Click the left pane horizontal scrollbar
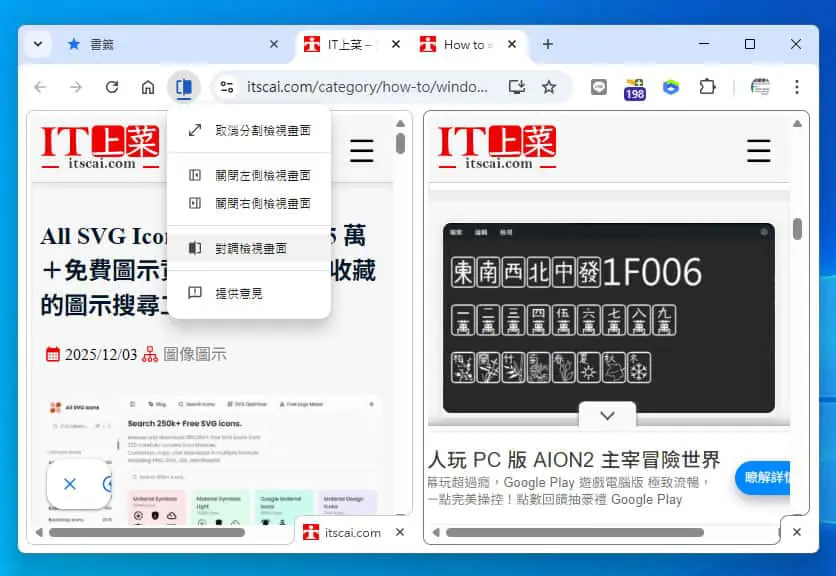This screenshot has height=576, width=836. click(147, 532)
